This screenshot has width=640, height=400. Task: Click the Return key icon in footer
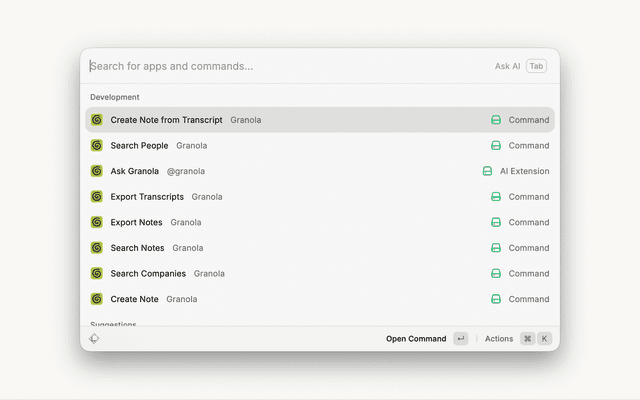coord(460,339)
